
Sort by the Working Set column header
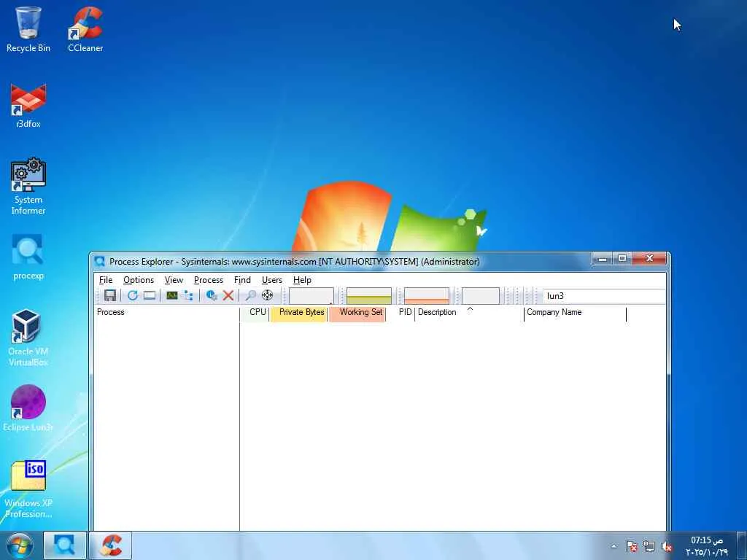357,312
